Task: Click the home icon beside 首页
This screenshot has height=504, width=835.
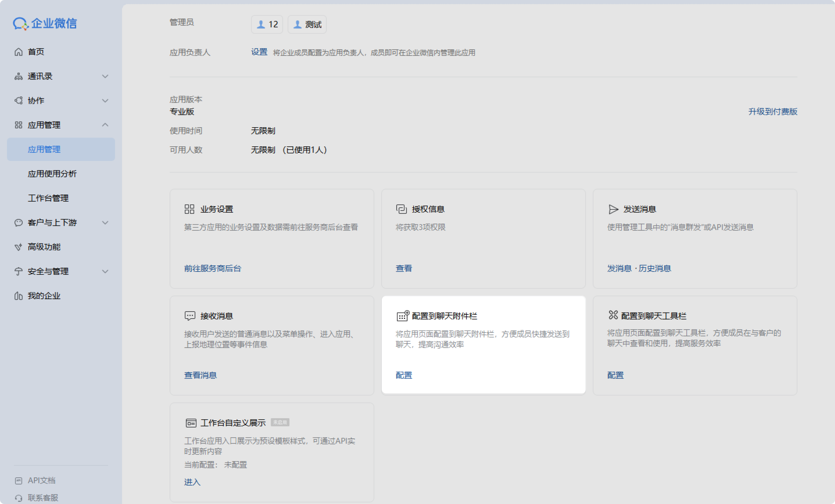Action: [x=18, y=52]
